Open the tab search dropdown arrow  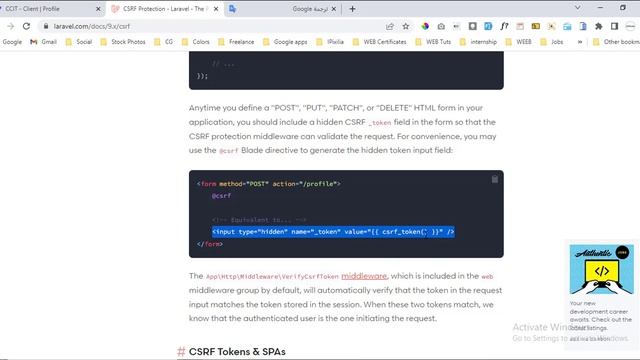tap(578, 8)
